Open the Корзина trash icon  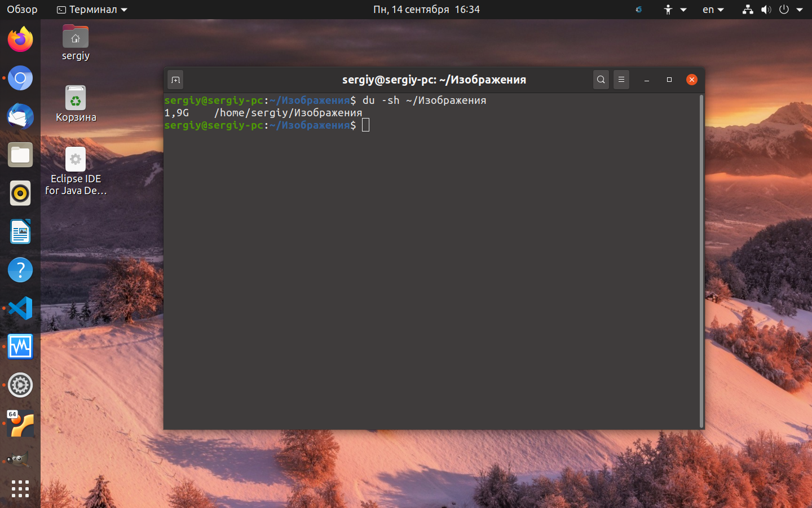[x=76, y=104]
